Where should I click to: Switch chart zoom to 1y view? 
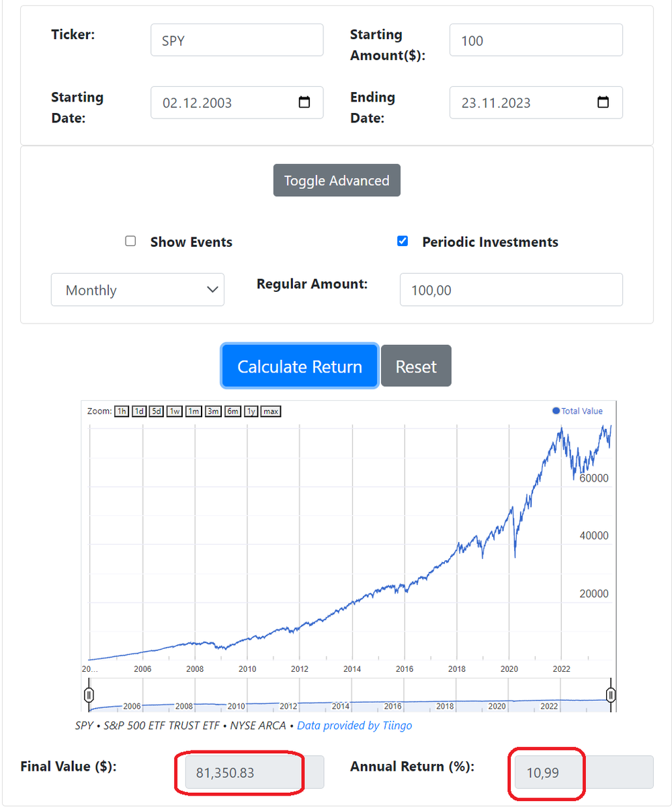click(x=249, y=411)
